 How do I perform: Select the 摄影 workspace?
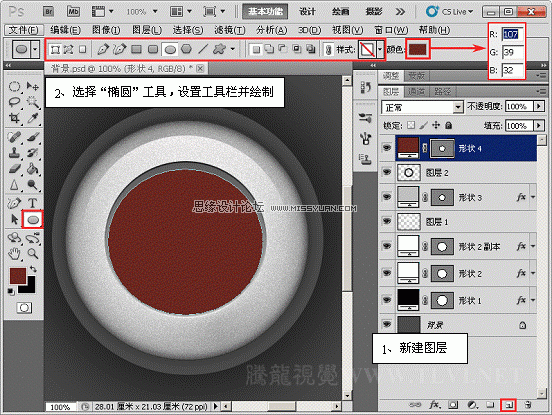point(374,12)
